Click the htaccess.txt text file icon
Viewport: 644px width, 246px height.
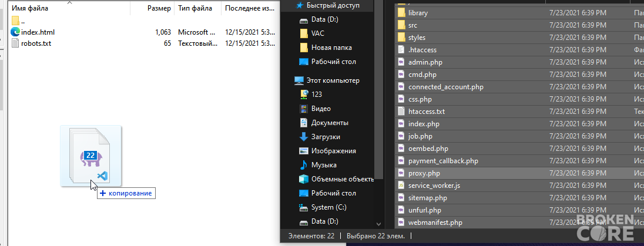click(x=401, y=112)
